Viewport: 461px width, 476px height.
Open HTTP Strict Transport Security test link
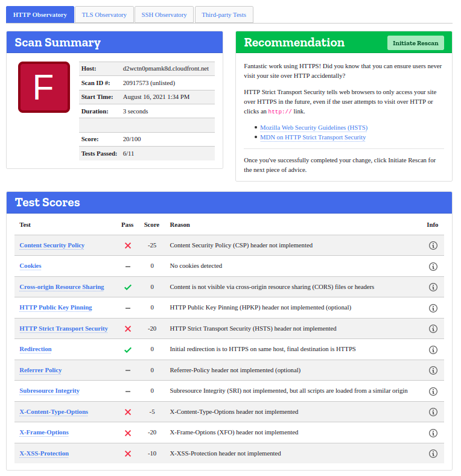pos(63,328)
